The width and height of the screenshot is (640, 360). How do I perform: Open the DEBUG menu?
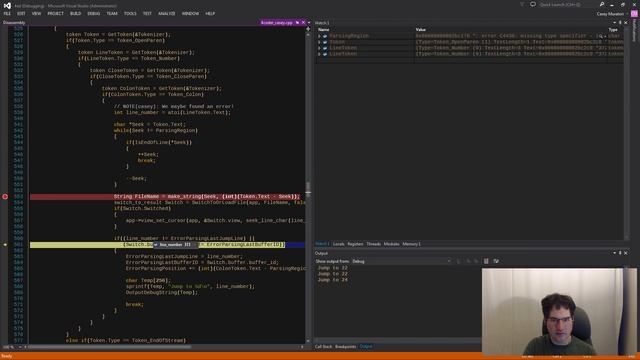(93, 13)
